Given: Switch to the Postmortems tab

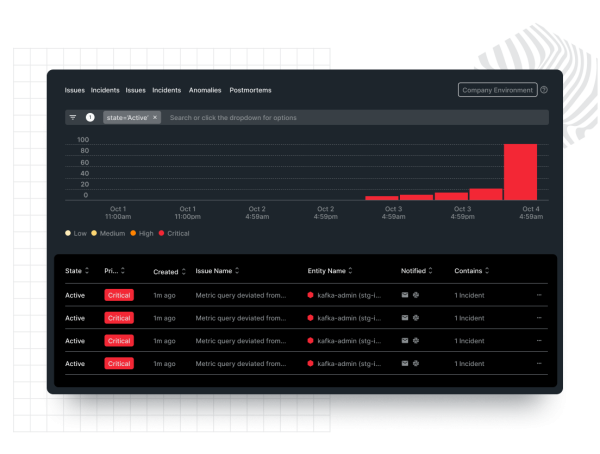Looking at the screenshot, I should [250, 90].
